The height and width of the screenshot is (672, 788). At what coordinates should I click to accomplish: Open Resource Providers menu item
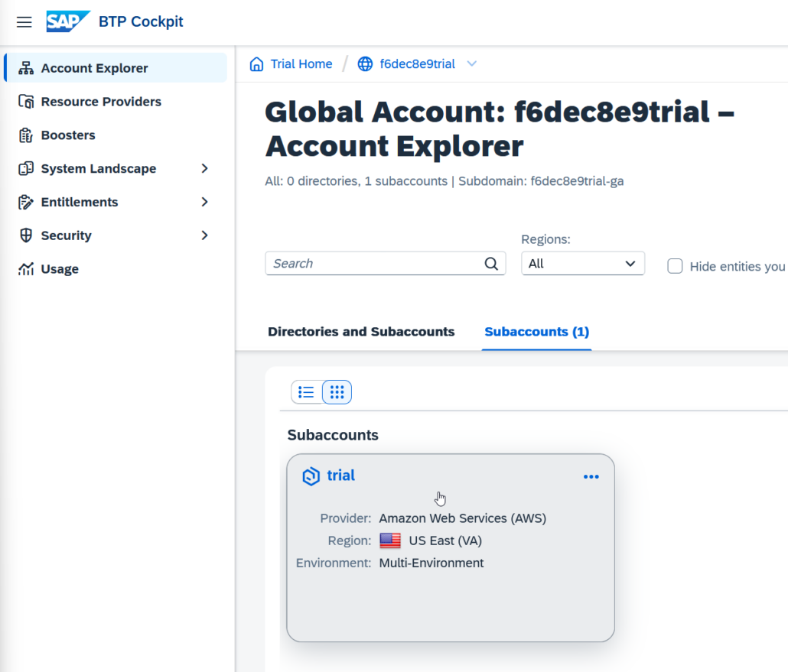[x=116, y=102]
